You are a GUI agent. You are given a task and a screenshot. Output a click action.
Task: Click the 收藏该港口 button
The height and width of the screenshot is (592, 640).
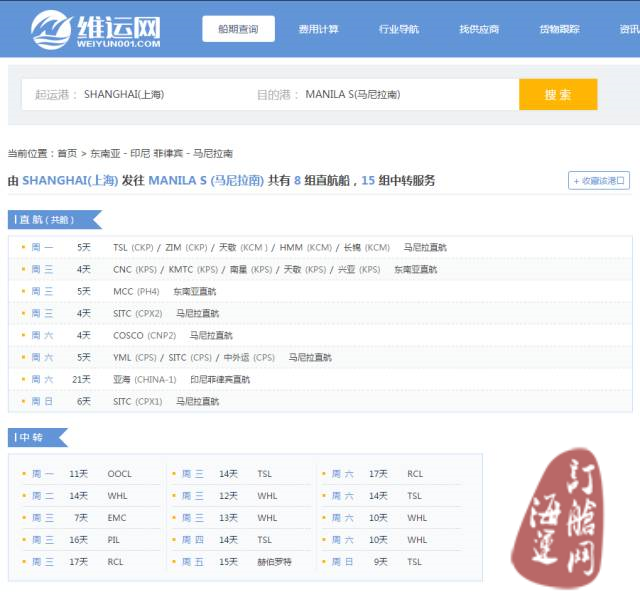click(599, 180)
